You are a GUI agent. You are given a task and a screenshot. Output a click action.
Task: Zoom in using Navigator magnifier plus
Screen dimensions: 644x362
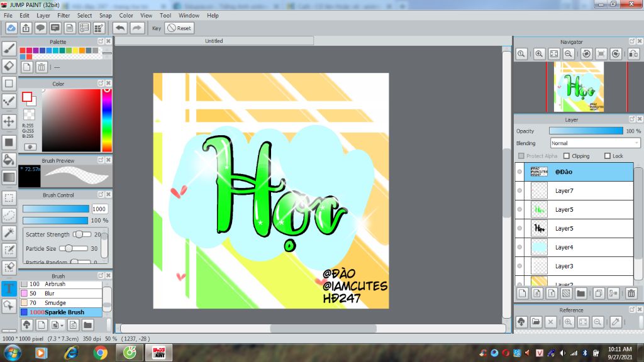point(539,54)
